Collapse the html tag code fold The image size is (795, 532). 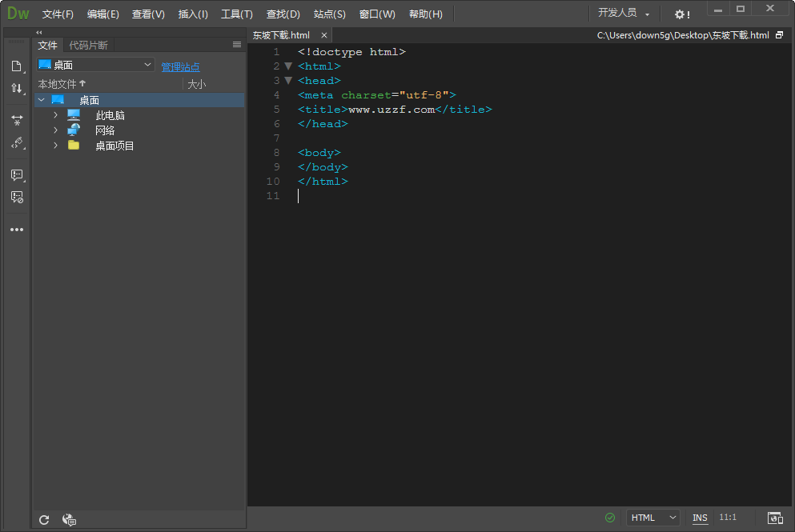[x=288, y=66]
